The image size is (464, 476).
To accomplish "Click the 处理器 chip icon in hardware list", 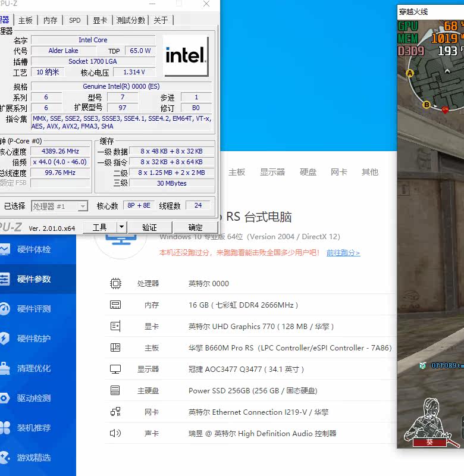I will (115, 284).
